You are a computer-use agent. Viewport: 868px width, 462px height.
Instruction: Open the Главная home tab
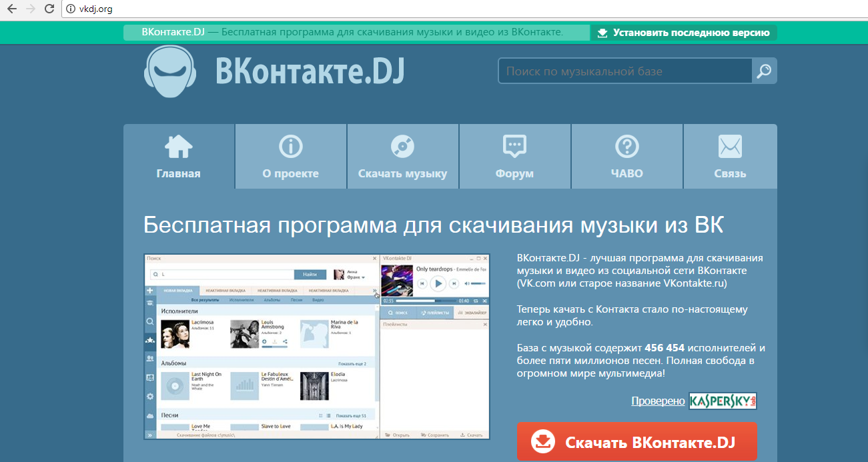pyautogui.click(x=179, y=157)
